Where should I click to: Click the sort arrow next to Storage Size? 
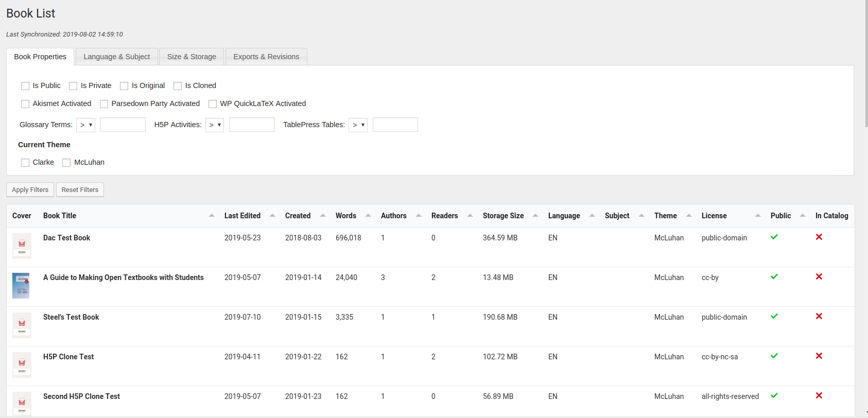(535, 216)
